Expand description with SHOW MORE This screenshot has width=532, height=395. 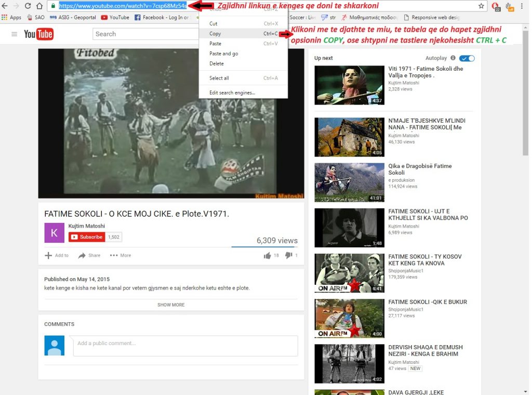pyautogui.click(x=171, y=305)
